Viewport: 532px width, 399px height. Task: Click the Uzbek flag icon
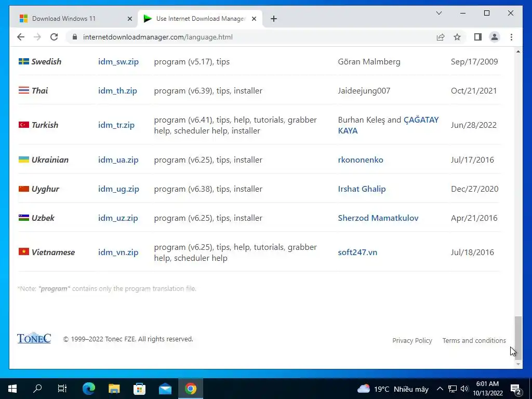[24, 218]
